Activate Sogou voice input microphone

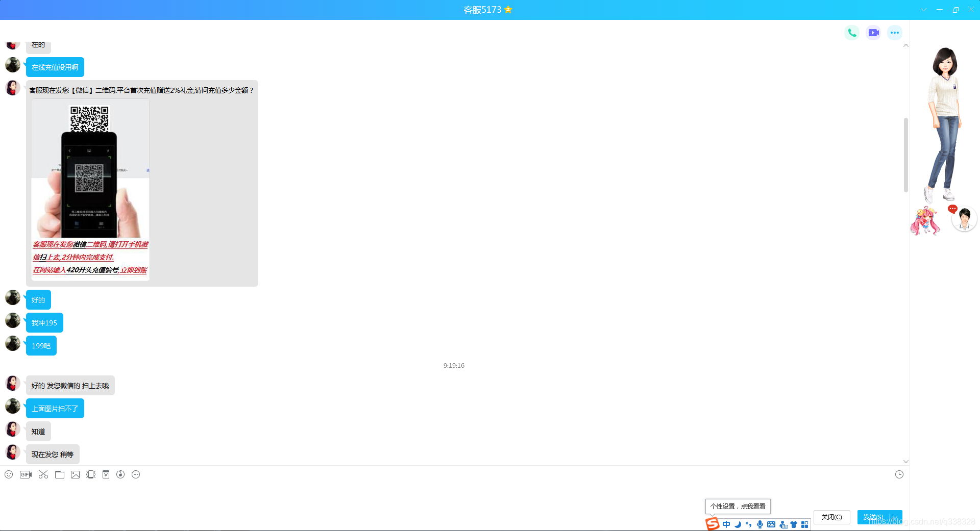point(760,524)
